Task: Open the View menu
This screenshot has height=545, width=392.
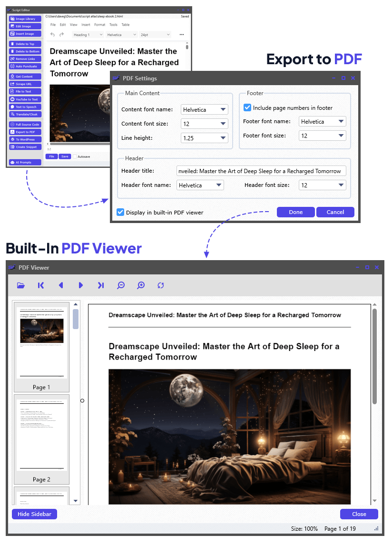Action: click(74, 25)
